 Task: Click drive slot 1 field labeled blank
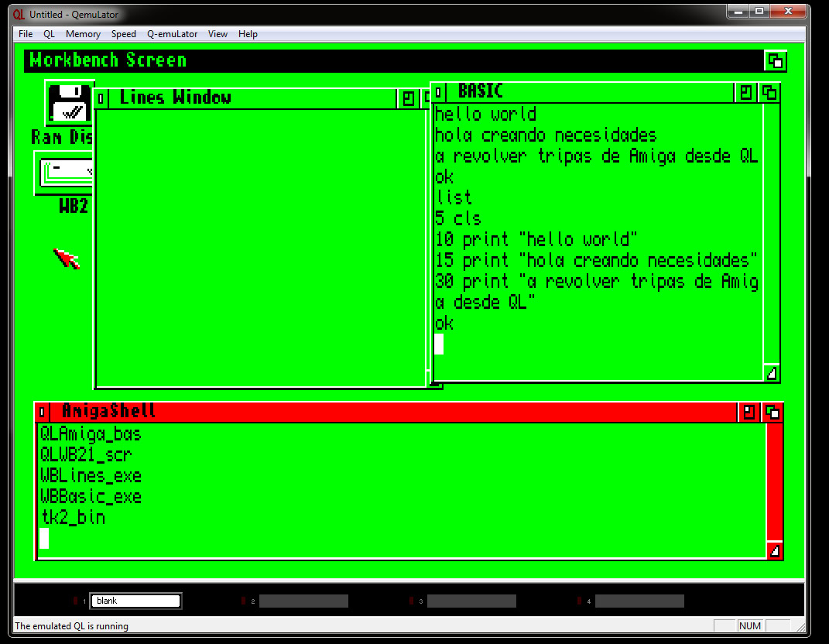point(136,601)
